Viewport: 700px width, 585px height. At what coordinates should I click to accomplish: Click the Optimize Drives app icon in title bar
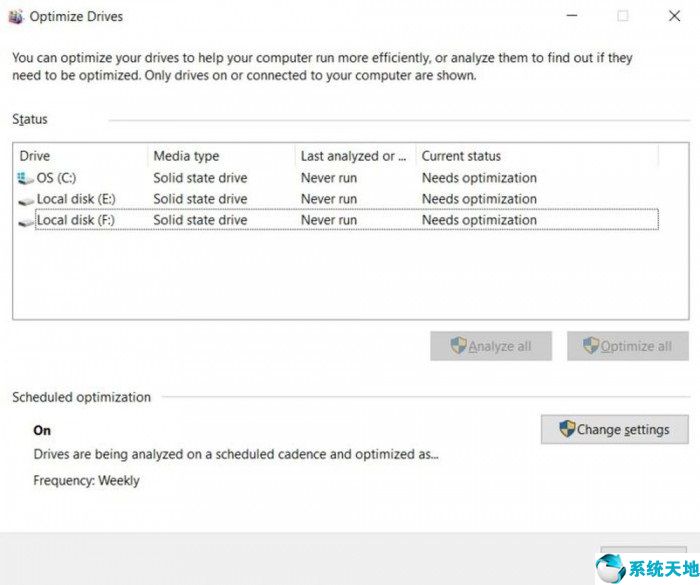16,17
